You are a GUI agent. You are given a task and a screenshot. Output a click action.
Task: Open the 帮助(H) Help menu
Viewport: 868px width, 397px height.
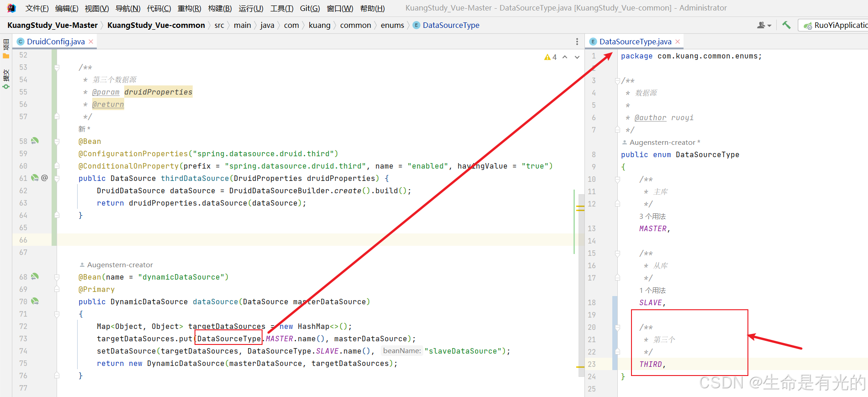(x=373, y=8)
